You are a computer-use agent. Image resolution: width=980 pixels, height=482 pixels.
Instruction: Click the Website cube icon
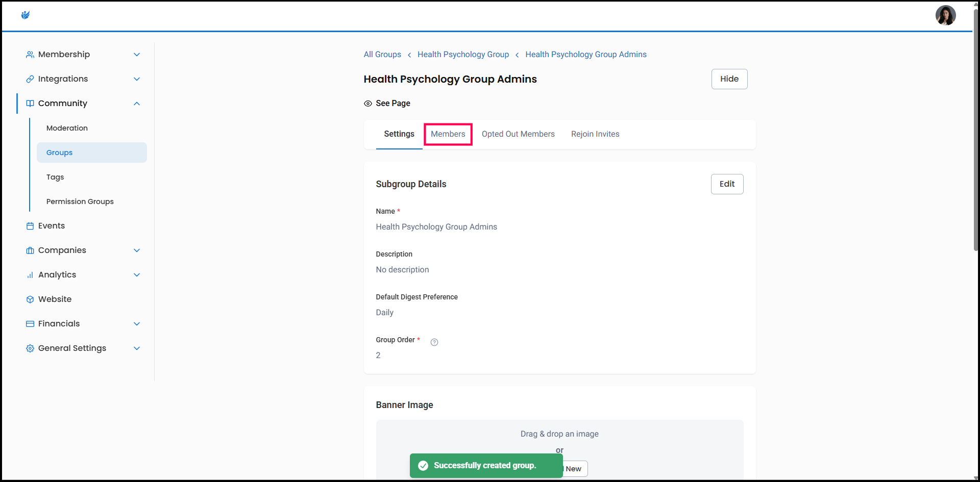[30, 299]
